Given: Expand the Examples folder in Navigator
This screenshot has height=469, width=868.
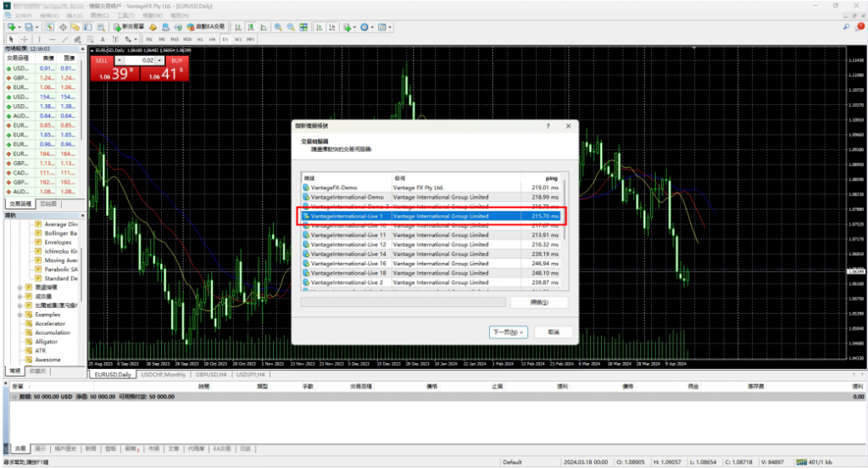Looking at the screenshot, I should pos(19,314).
